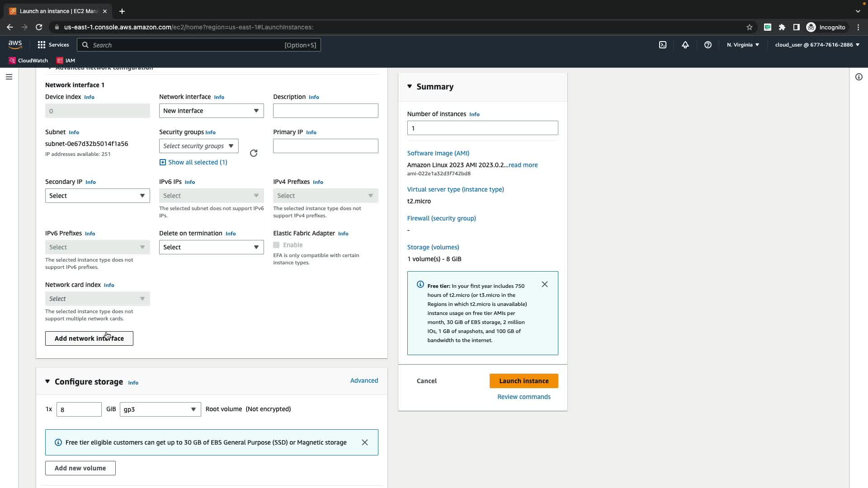Refresh the security groups list

[x=254, y=153]
